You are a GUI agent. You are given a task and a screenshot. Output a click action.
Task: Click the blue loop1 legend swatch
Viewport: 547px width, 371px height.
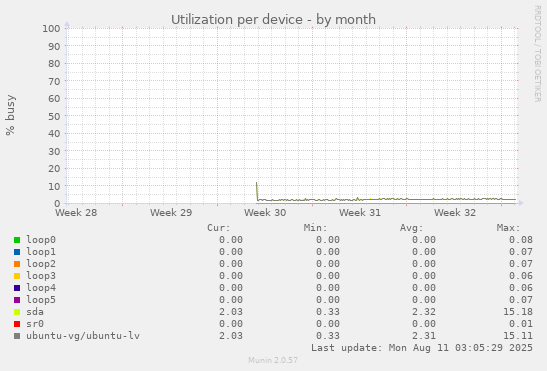[17, 252]
